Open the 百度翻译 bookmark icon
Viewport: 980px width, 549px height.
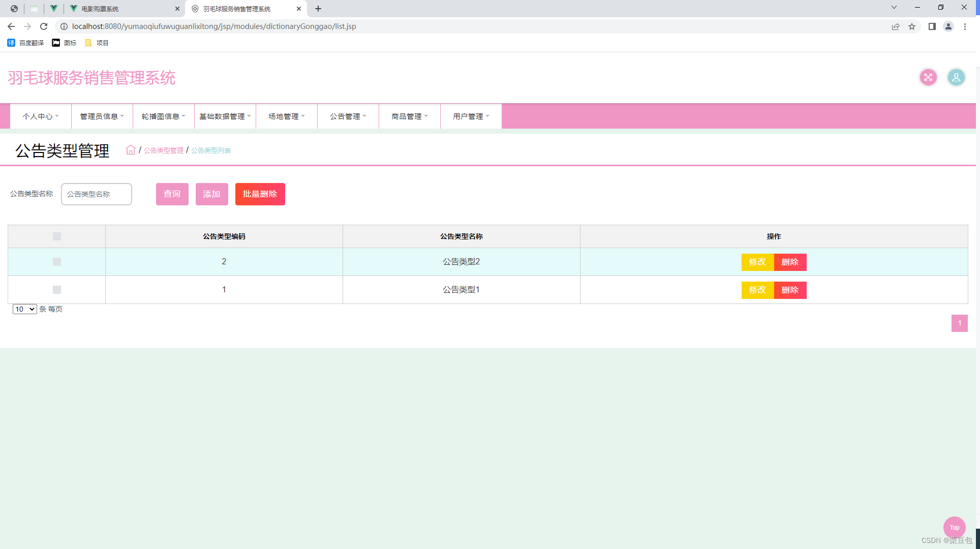pyautogui.click(x=11, y=43)
